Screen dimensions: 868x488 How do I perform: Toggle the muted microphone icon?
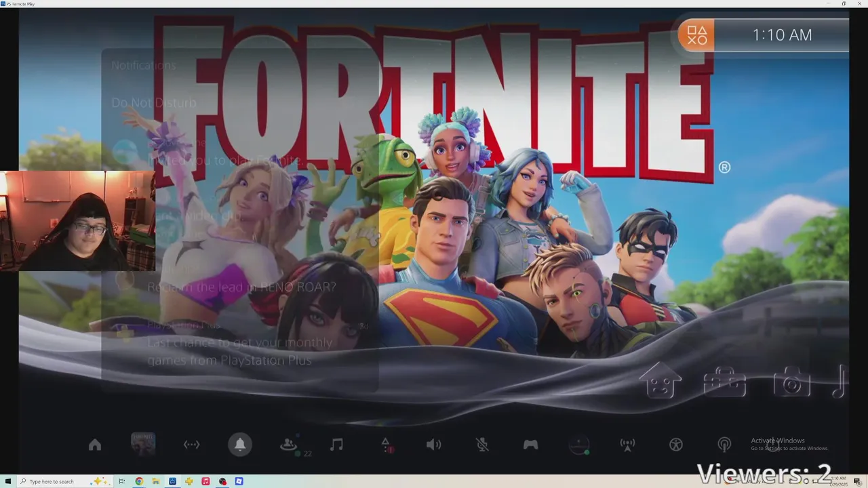[x=482, y=445]
